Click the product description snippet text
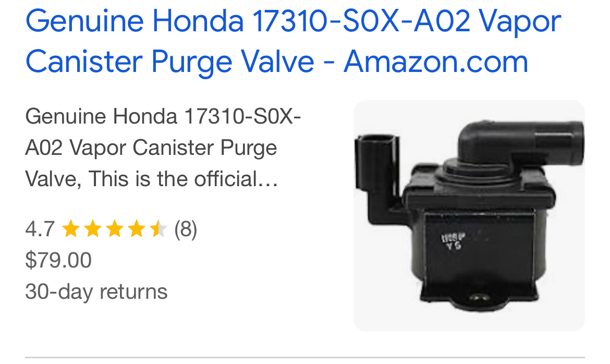This screenshot has height=364, width=610. click(163, 148)
